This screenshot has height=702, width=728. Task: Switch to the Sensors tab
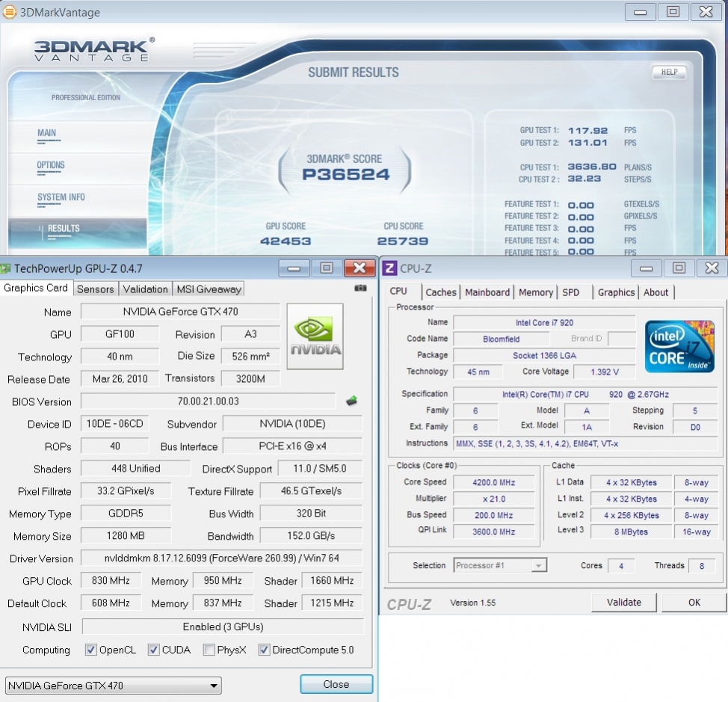[x=95, y=289]
